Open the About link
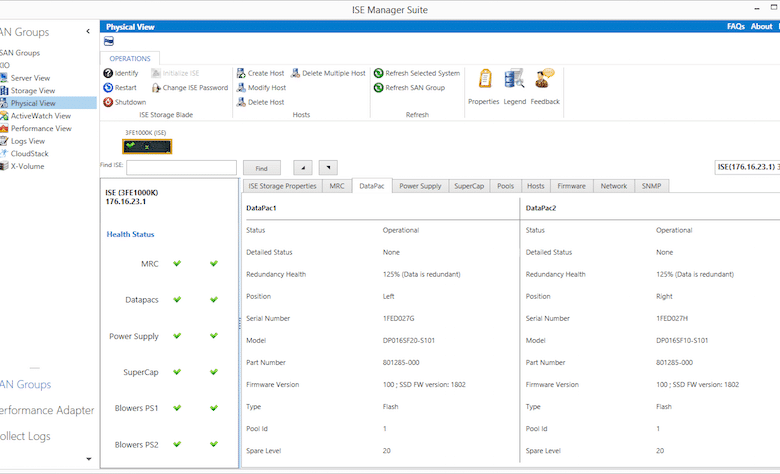The width and height of the screenshot is (780, 474). point(762,26)
